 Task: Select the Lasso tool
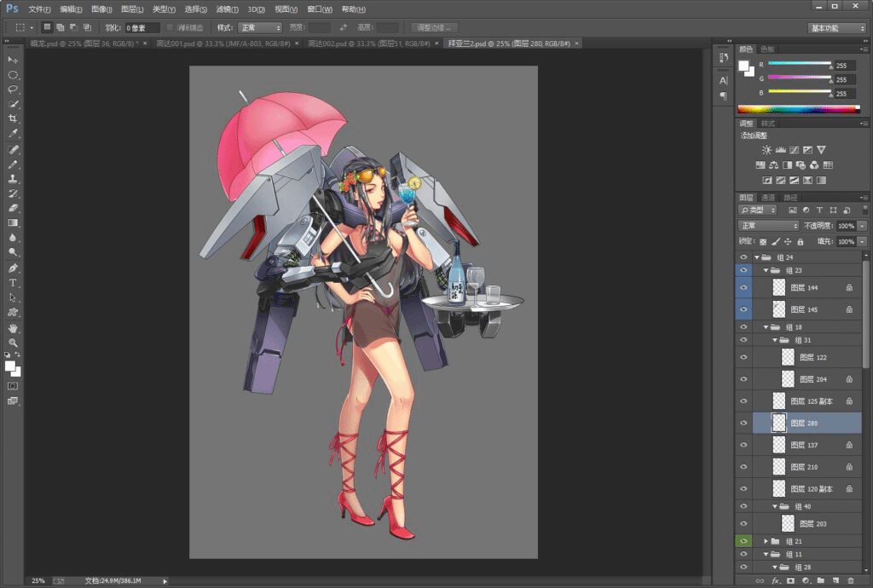point(13,89)
